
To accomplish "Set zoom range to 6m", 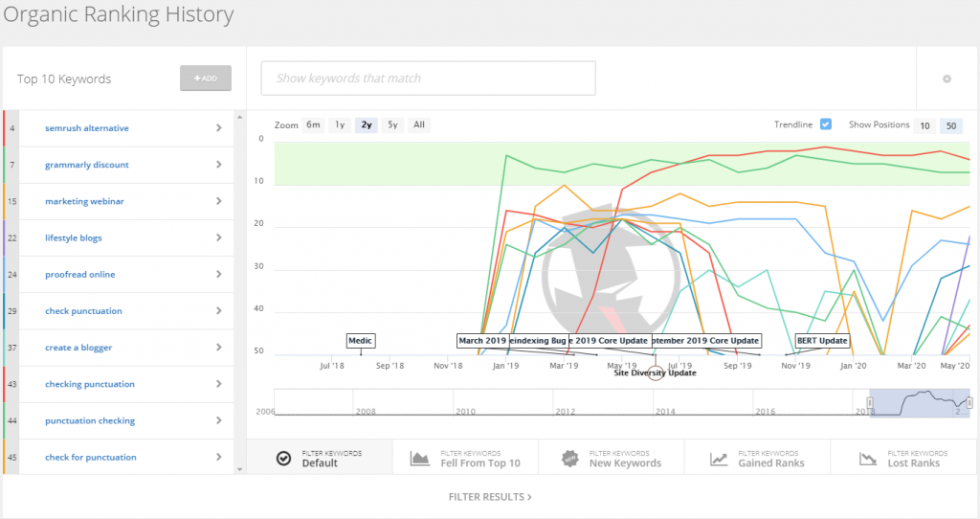I will coord(313,124).
